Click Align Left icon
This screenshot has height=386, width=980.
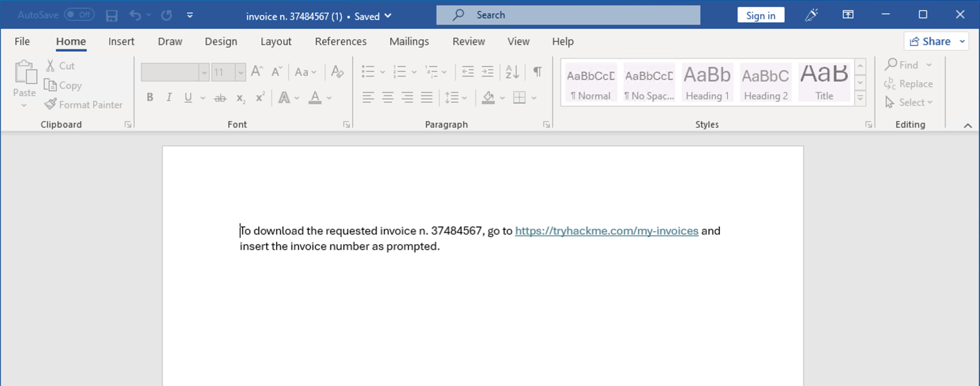[x=368, y=97]
